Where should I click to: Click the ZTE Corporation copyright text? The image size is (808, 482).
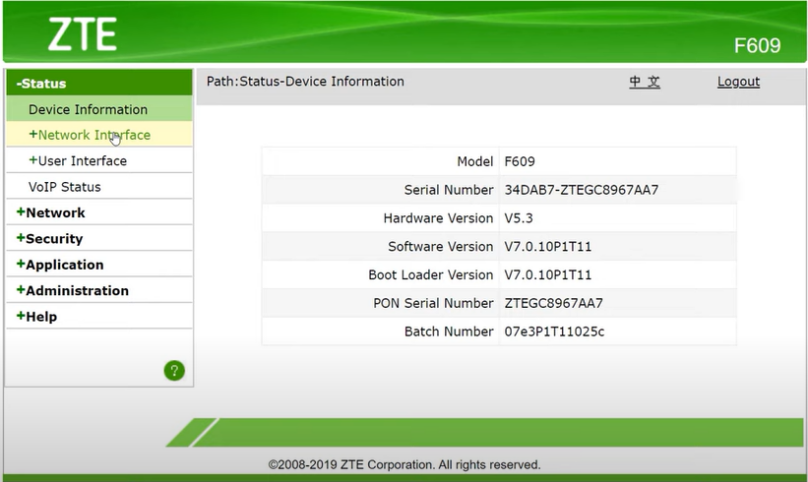point(404,464)
